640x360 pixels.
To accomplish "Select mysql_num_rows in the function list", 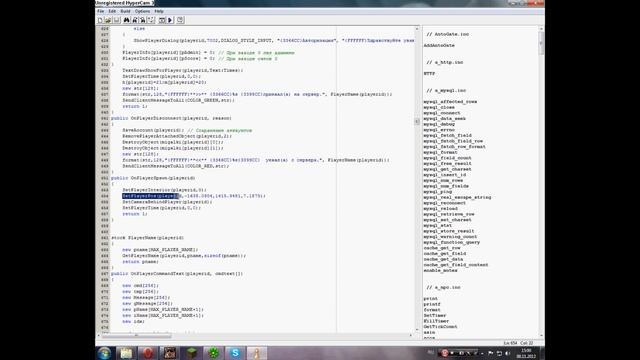I will click(443, 180).
